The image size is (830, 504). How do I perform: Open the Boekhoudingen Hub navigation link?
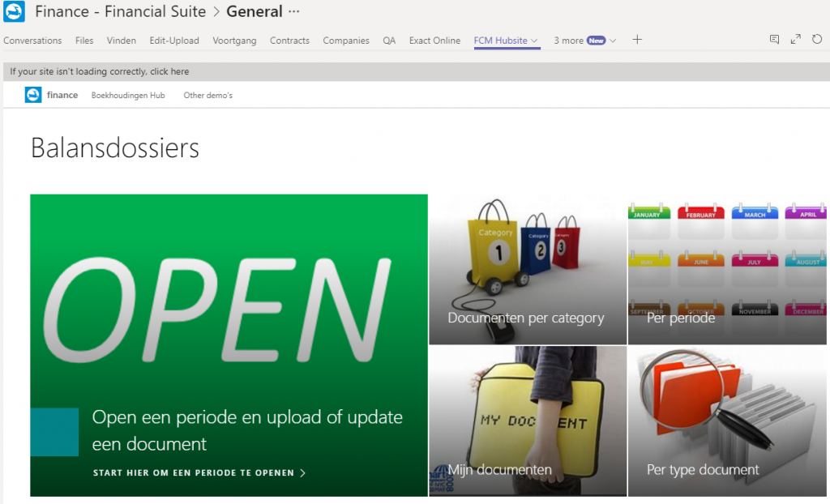128,96
